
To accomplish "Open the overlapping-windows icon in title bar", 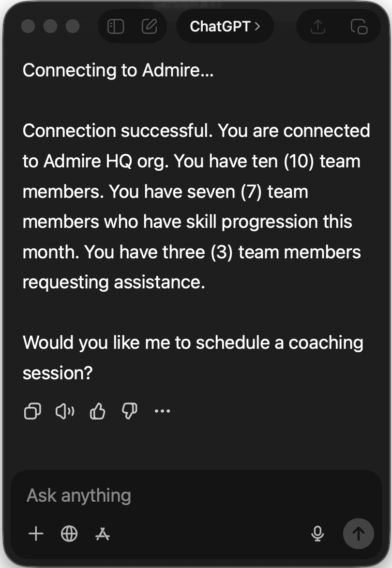I will (x=359, y=26).
